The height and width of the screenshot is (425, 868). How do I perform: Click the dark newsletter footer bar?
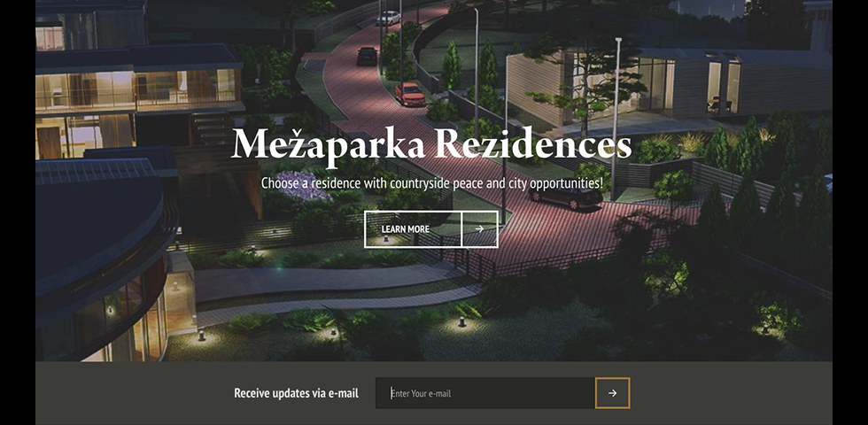434,393
